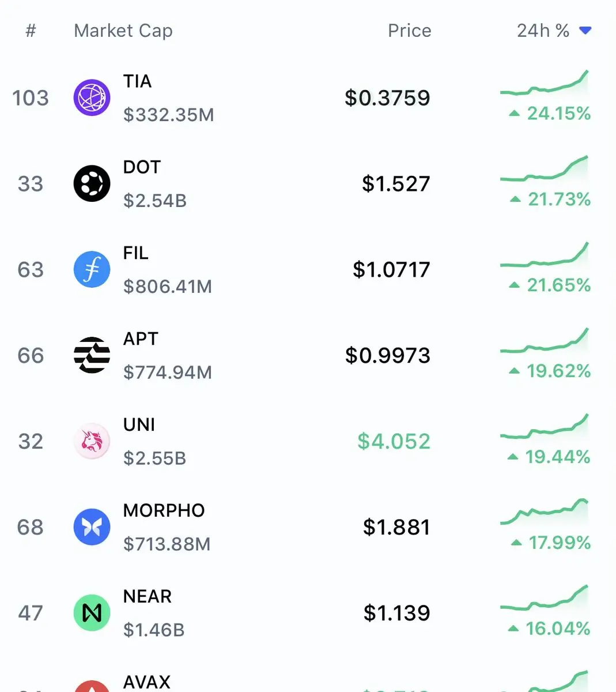Sort by the # rank column
The width and height of the screenshot is (616, 692).
click(31, 31)
